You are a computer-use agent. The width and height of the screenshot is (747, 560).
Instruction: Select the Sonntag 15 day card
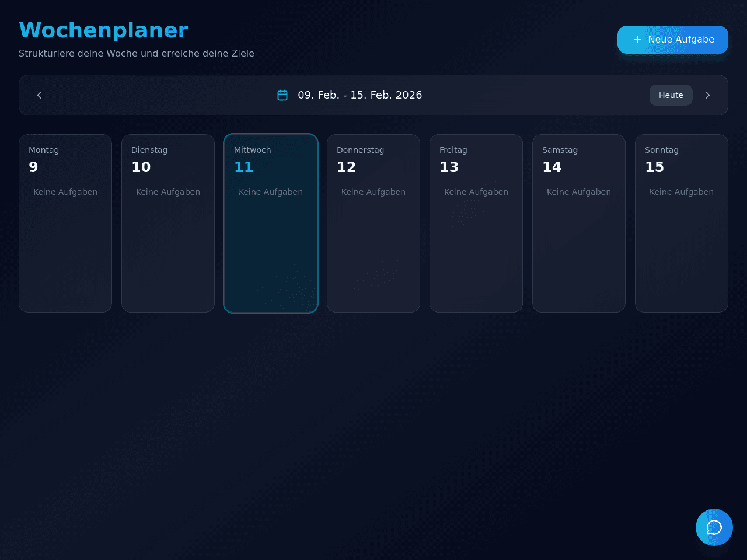click(x=682, y=223)
